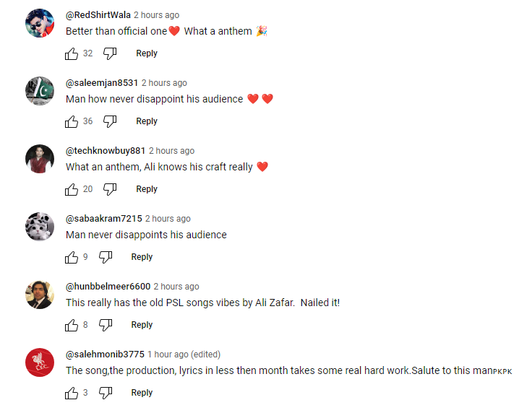The width and height of the screenshot is (532, 413).
Task: Dislike @sabaakram7215's comment
Action: point(105,257)
